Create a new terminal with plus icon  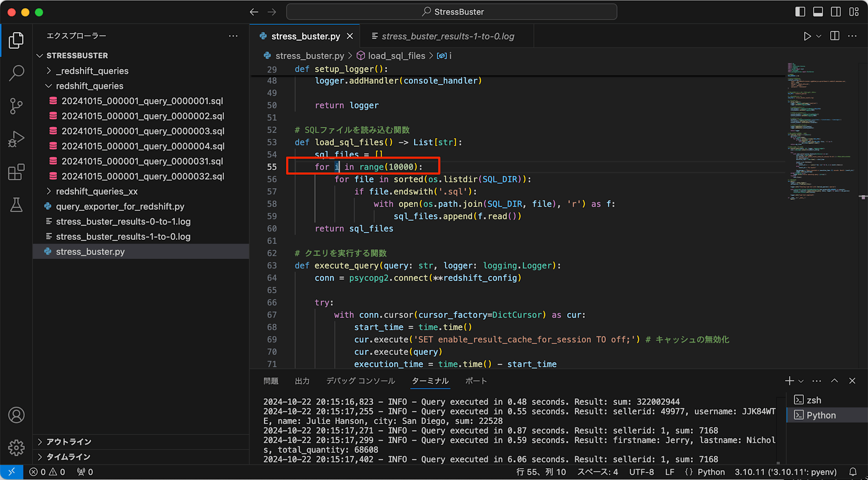[789, 381]
